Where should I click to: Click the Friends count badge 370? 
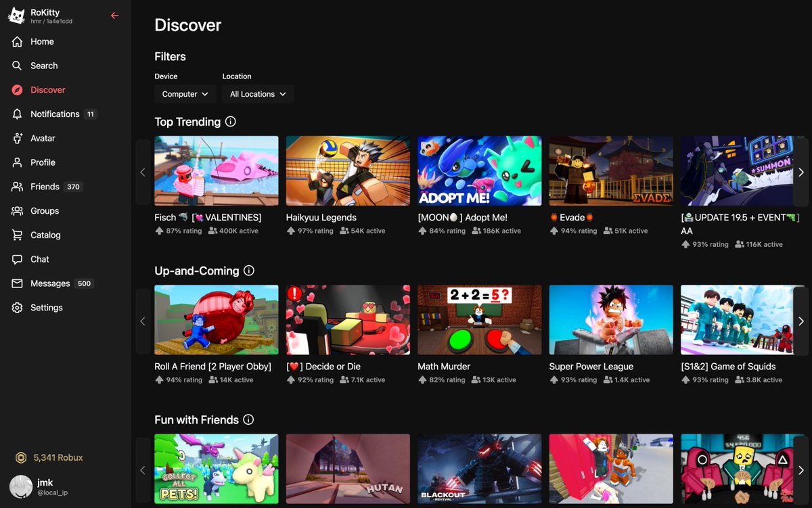tap(73, 187)
